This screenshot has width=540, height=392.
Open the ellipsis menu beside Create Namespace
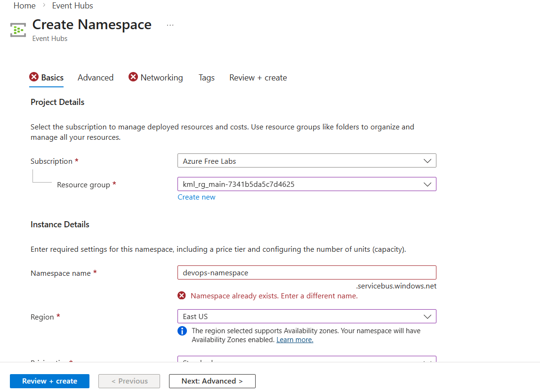[x=170, y=25]
